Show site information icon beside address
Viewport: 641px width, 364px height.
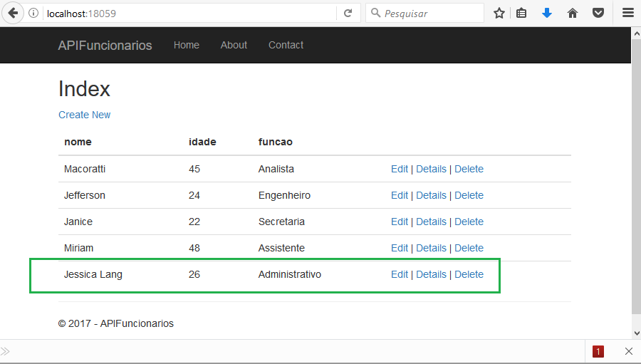tap(33, 13)
